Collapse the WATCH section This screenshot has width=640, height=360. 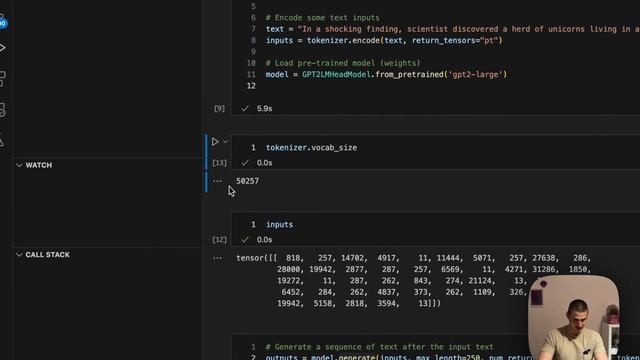pyautogui.click(x=19, y=165)
